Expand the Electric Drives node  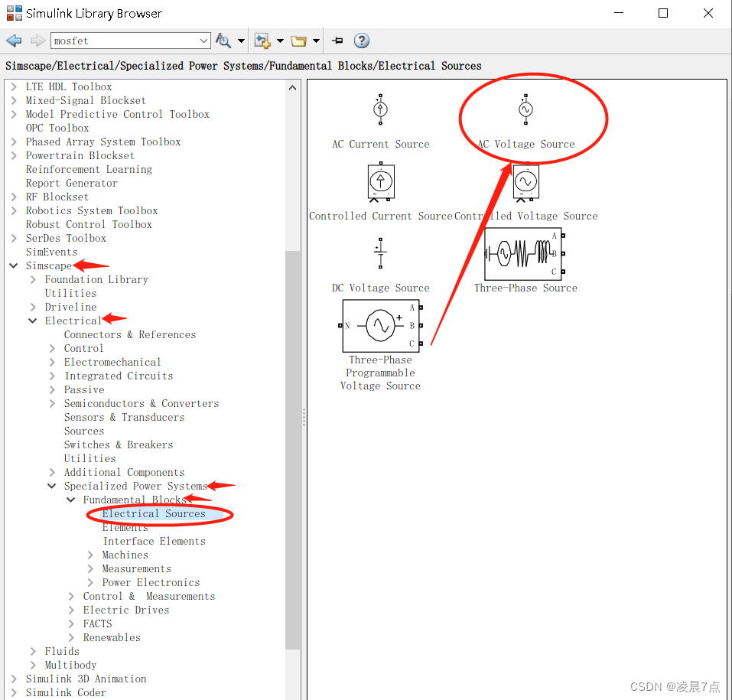coord(71,610)
